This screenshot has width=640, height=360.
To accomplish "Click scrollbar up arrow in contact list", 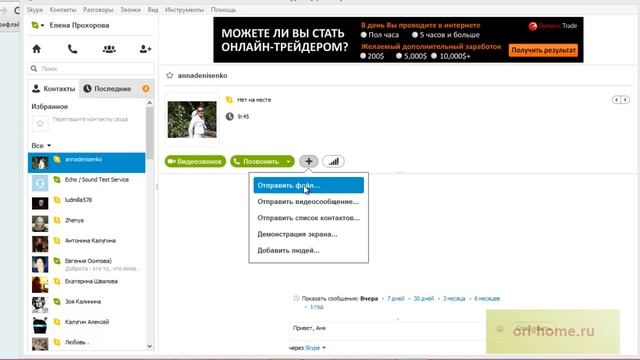I will click(149, 103).
